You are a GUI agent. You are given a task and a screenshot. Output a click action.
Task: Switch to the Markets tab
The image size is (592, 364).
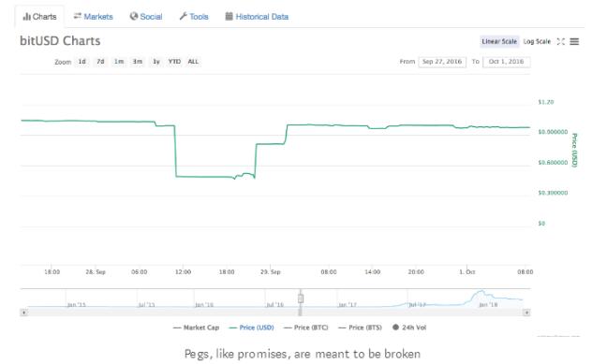tap(94, 17)
